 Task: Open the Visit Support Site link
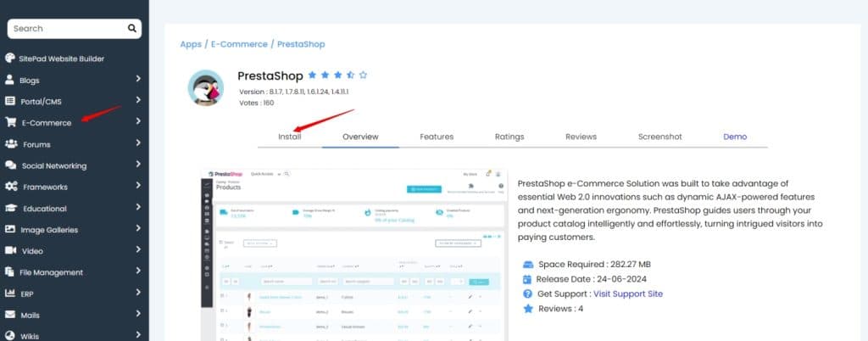pos(628,294)
